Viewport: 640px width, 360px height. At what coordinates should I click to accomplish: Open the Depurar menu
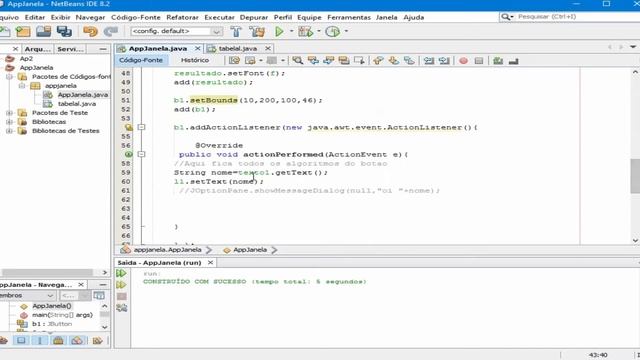[254, 17]
